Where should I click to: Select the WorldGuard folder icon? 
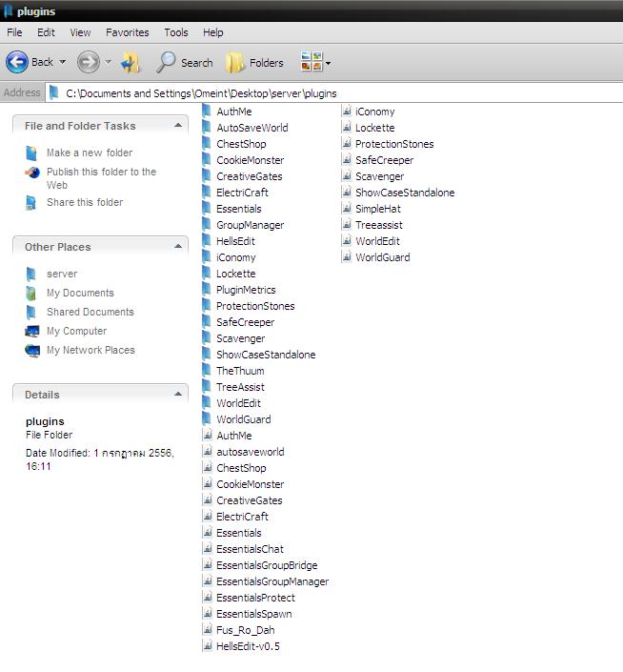click(x=207, y=419)
